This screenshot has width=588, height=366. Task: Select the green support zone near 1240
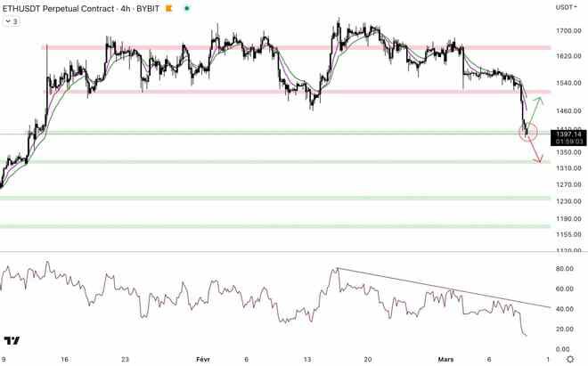point(275,198)
